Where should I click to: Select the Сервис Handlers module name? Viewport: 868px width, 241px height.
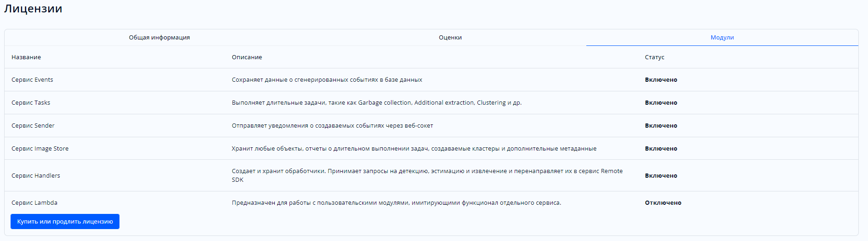(36, 176)
